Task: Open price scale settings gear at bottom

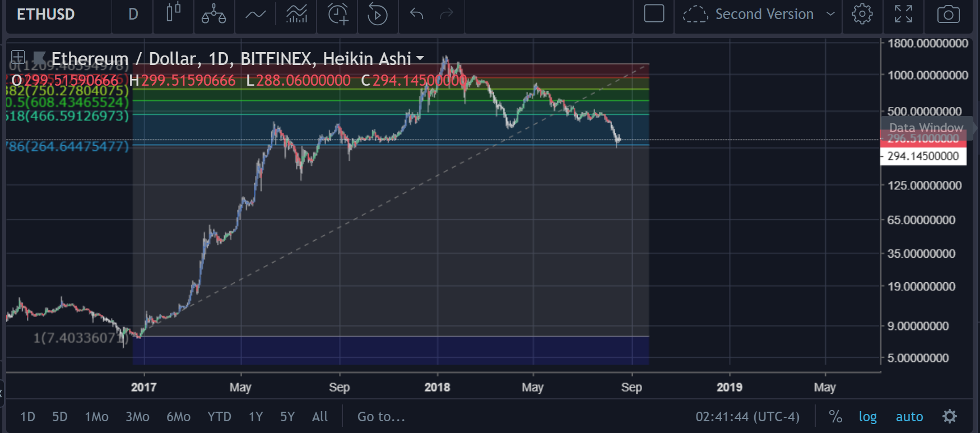Action: coord(949,416)
